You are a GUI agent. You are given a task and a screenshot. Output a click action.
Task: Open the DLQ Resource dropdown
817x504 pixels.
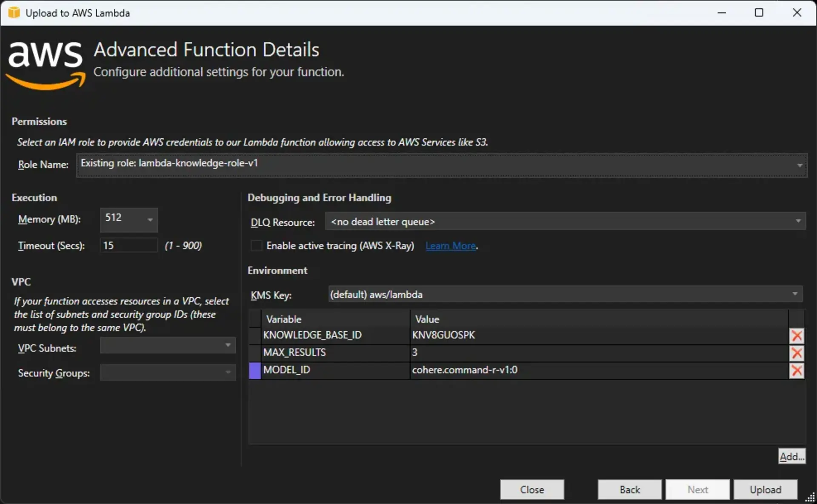click(x=798, y=221)
